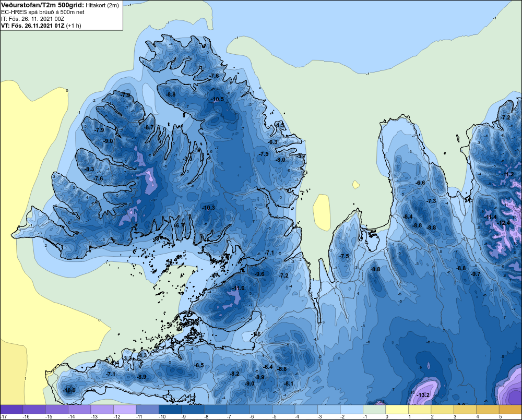522x420 pixels.
Task: Select legend swatch between -10 and -9
Action: tap(170, 410)
